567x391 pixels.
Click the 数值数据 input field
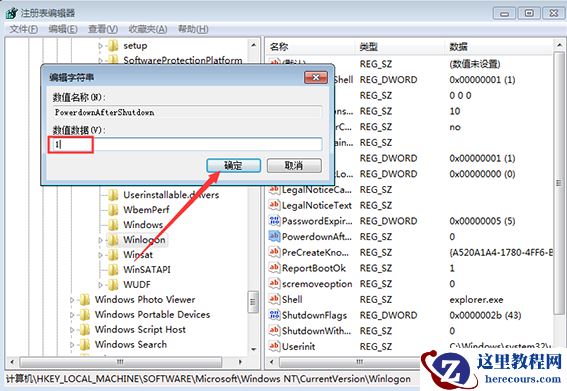(x=186, y=144)
